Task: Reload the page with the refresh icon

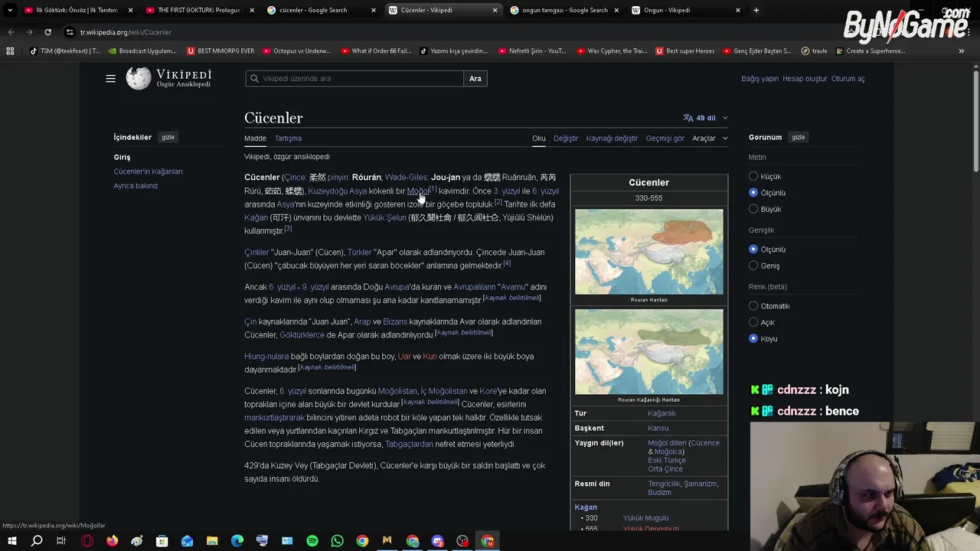Action: 47,32
